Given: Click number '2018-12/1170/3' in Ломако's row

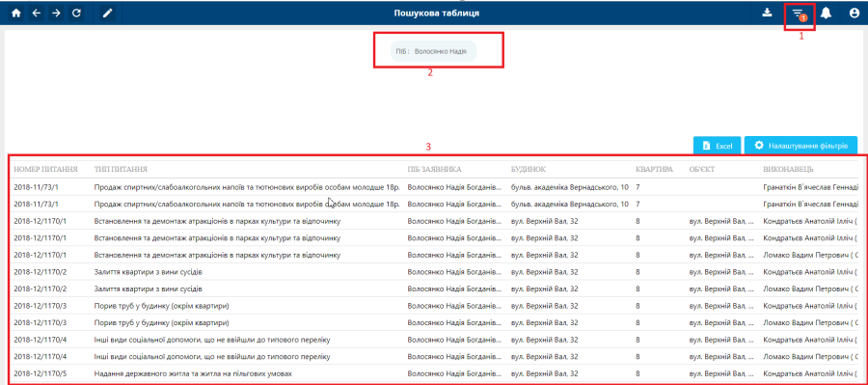Looking at the screenshot, I should click(x=40, y=323).
